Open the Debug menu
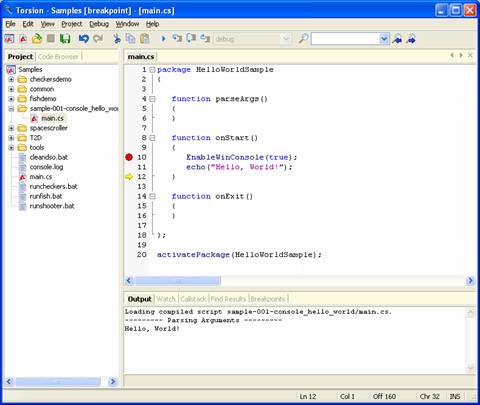This screenshot has height=405, width=480. click(x=99, y=24)
